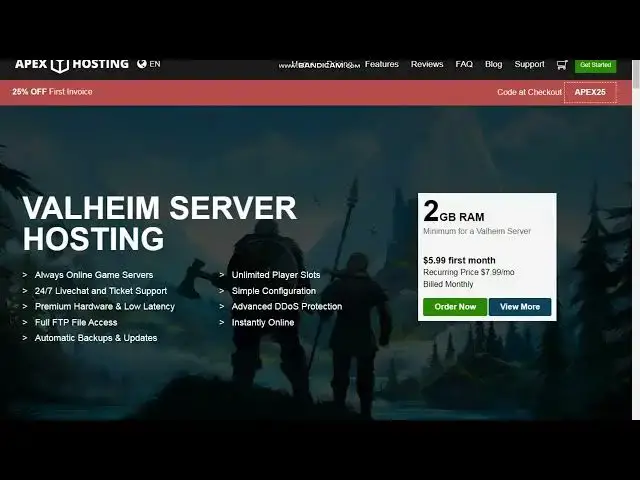Click 'Always Online Game Servers' feature text

[94, 275]
